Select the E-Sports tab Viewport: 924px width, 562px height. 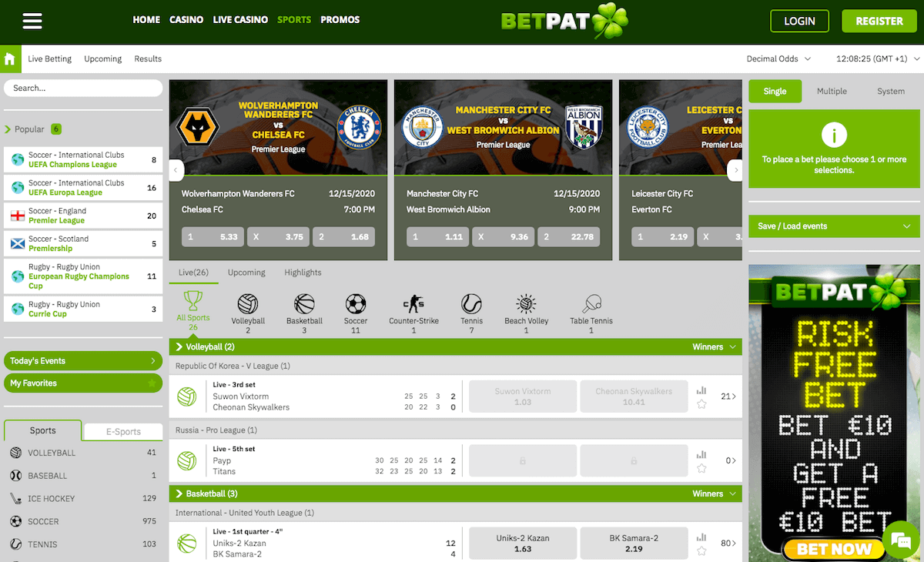point(123,432)
